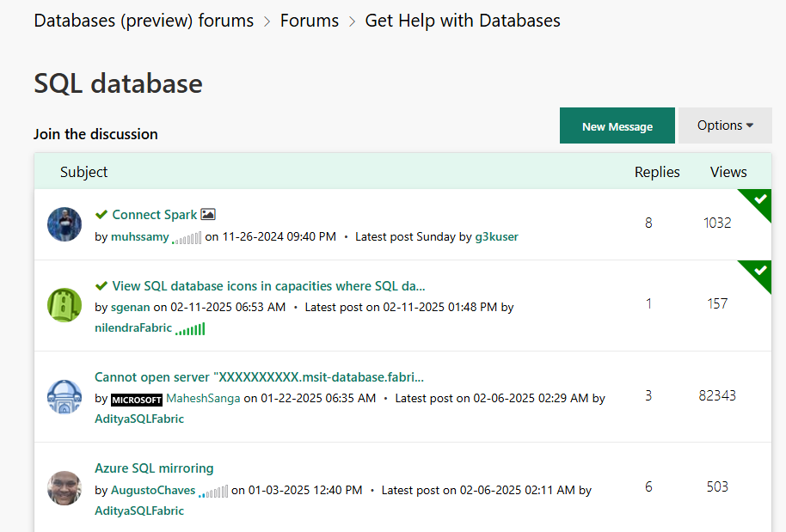Image resolution: width=786 pixels, height=532 pixels.
Task: Open View SQL database icons in capacities thread
Action: tap(268, 286)
